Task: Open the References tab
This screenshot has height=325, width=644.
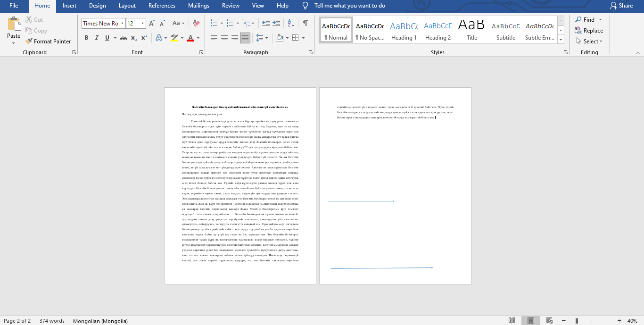Action: (162, 6)
